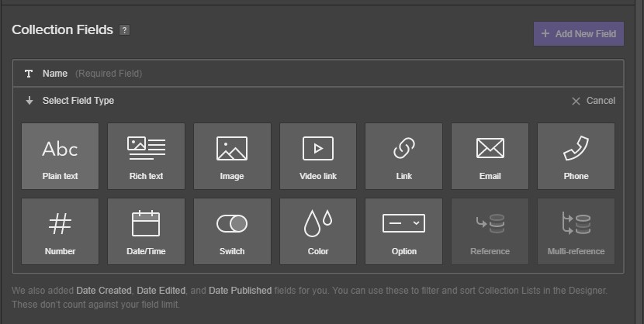
Task: Select the Reference field type
Action: [490, 231]
